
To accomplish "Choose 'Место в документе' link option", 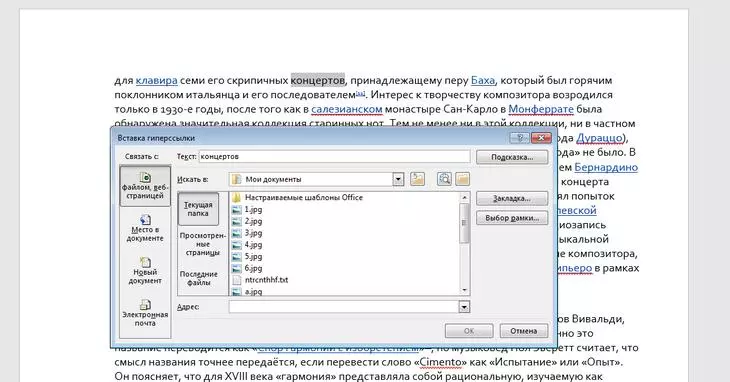I will [x=145, y=228].
